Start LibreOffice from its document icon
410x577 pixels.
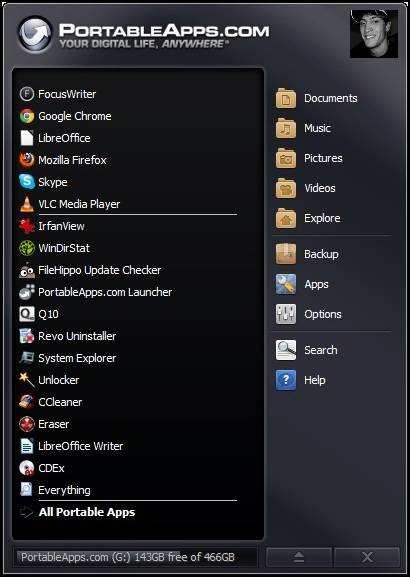pyautogui.click(x=27, y=138)
